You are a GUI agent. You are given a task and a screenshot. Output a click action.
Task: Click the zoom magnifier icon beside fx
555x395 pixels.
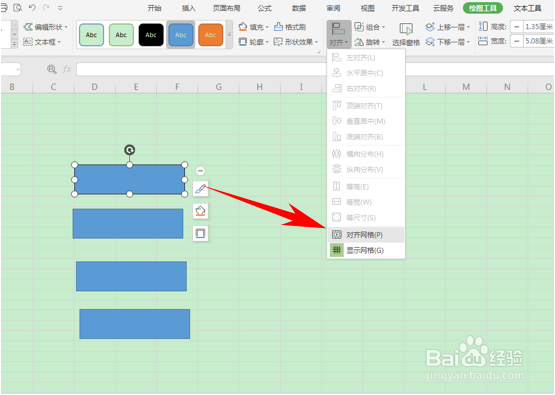(52, 69)
